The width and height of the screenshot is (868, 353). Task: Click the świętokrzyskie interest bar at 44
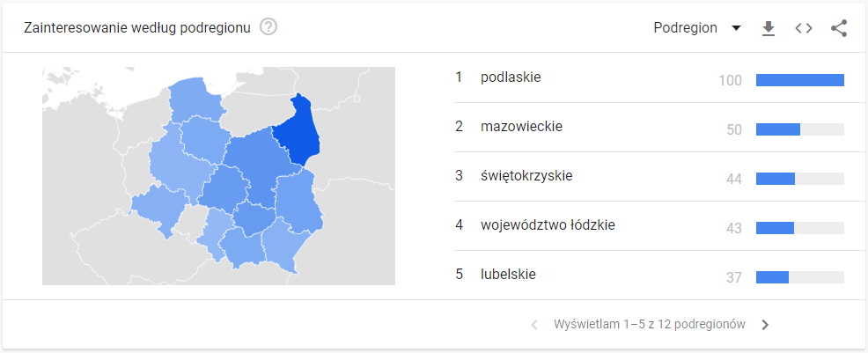[776, 179]
